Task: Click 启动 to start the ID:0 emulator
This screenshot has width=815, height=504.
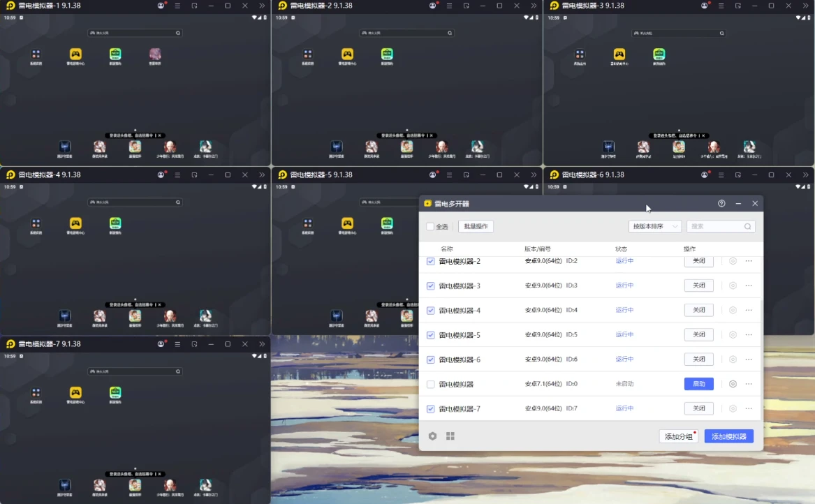Action: tap(698, 384)
